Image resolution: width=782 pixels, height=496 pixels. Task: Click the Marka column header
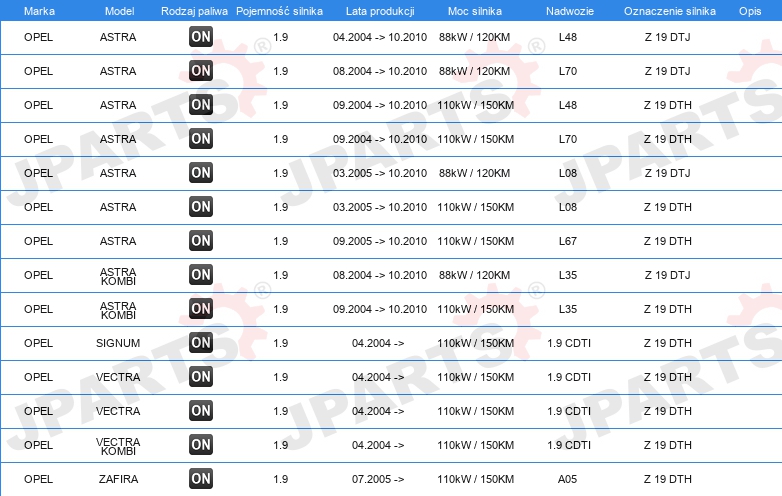pyautogui.click(x=39, y=11)
